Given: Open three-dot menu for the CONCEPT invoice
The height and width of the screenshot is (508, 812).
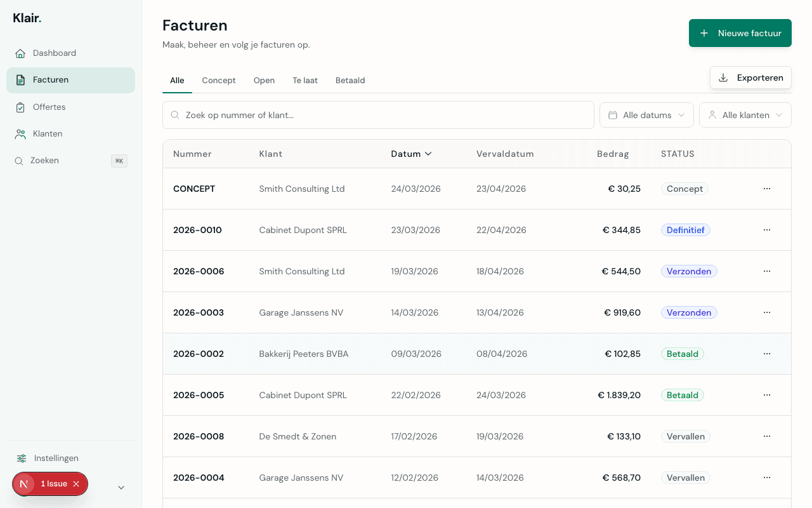Looking at the screenshot, I should (766, 189).
